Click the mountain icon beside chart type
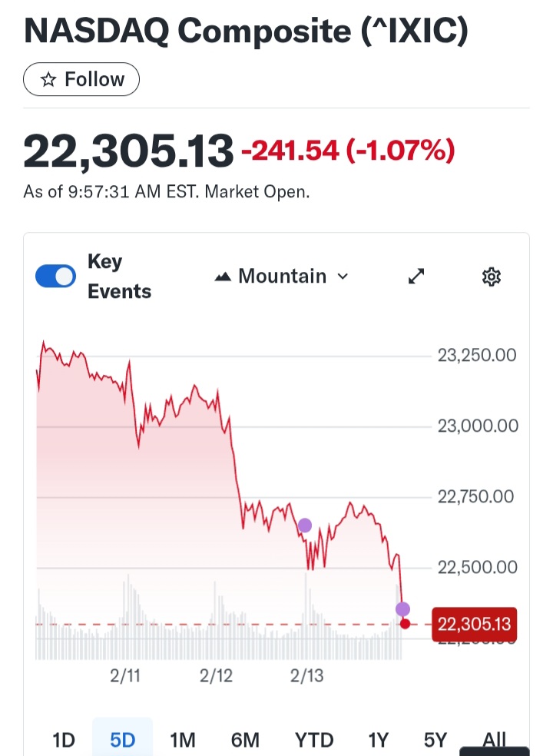This screenshot has width=553, height=756. point(223,277)
